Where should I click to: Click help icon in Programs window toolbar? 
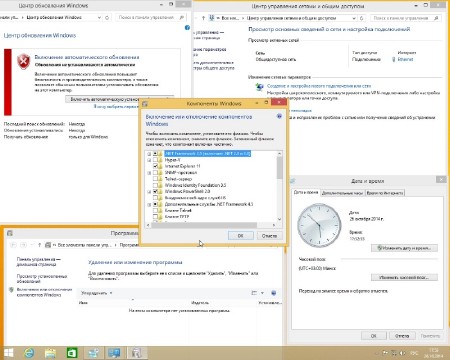(x=274, y=293)
